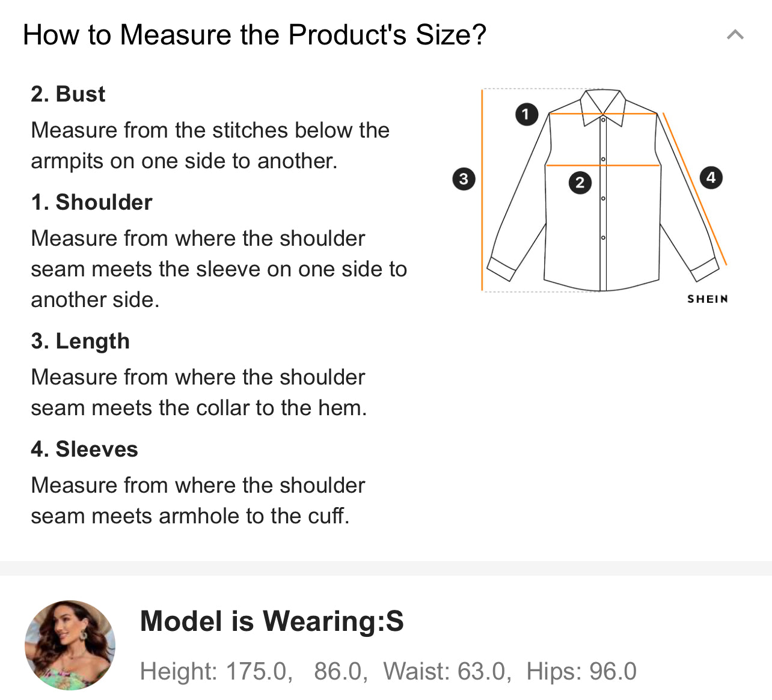This screenshot has width=772, height=700.
Task: Open the model's profile photo
Action: [x=70, y=645]
